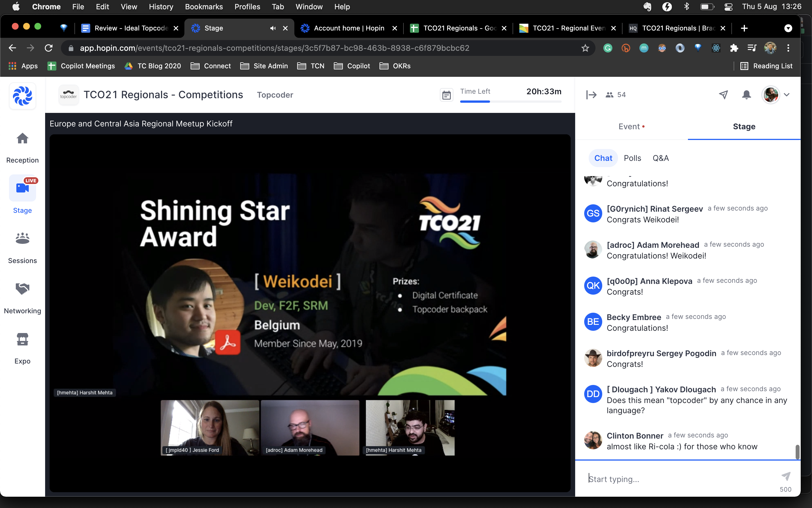812x508 pixels.
Task: Bookmark this page with the star icon
Action: (585, 48)
